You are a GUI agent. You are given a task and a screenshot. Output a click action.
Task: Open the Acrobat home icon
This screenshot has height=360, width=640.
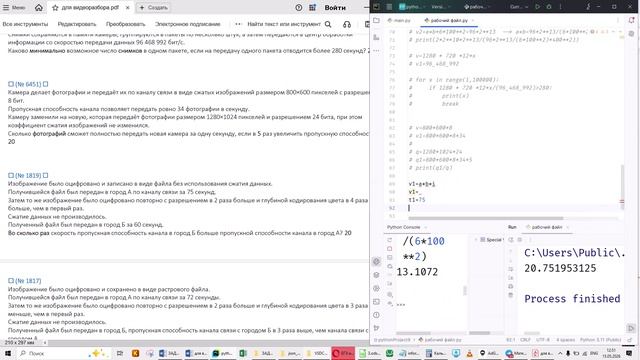[x=38, y=7]
